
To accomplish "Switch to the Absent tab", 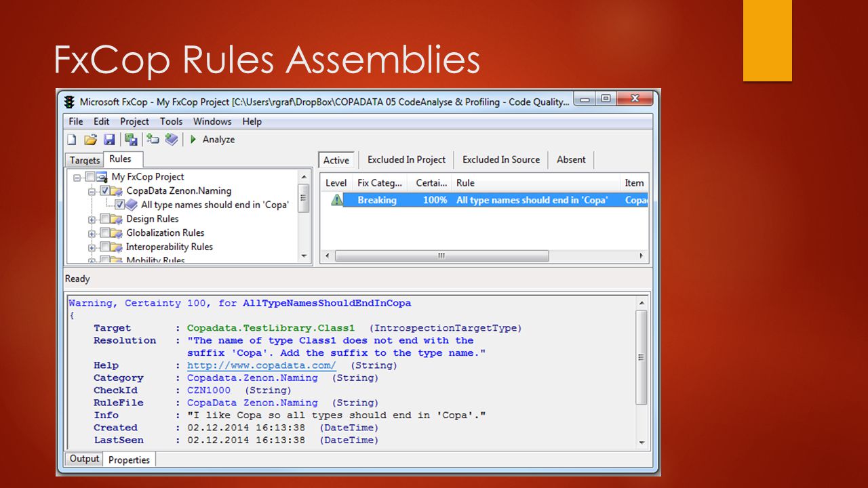I will point(571,159).
